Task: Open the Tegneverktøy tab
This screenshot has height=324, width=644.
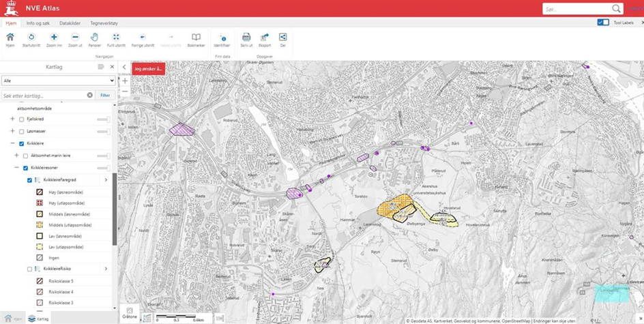Action: 104,23
